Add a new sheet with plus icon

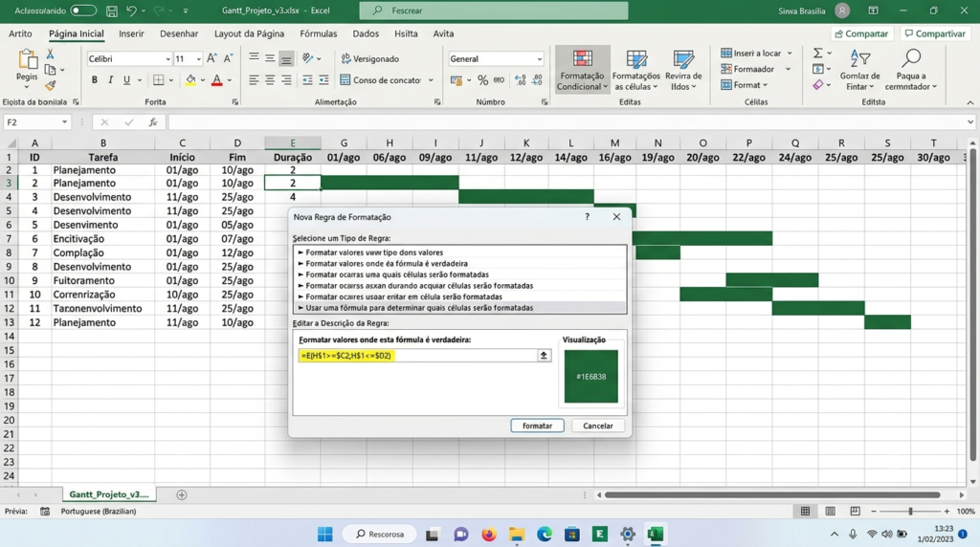[181, 494]
